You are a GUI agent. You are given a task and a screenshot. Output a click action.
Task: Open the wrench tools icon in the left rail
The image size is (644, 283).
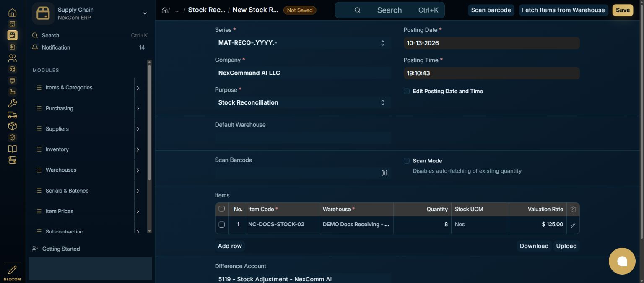(12, 103)
